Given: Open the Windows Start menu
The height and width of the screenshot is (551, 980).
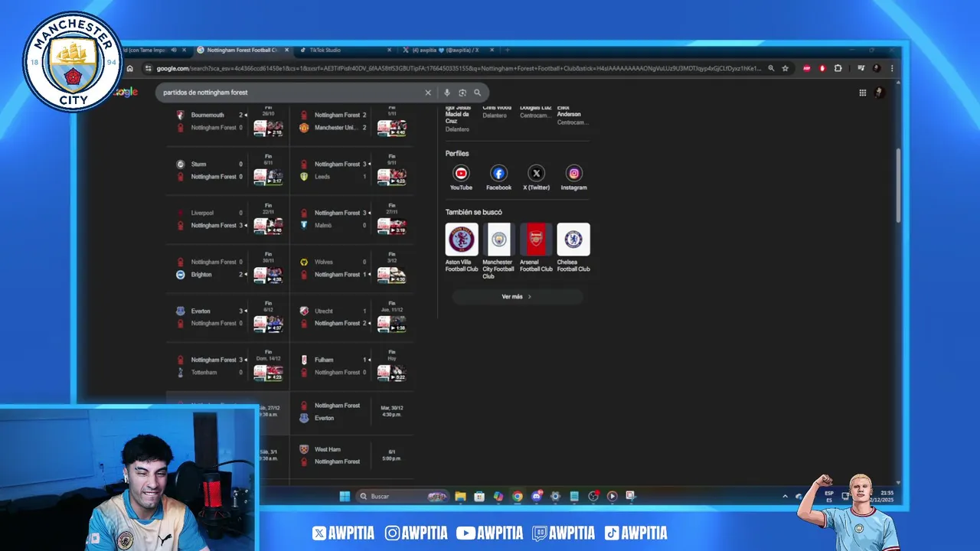Looking at the screenshot, I should coord(345,496).
